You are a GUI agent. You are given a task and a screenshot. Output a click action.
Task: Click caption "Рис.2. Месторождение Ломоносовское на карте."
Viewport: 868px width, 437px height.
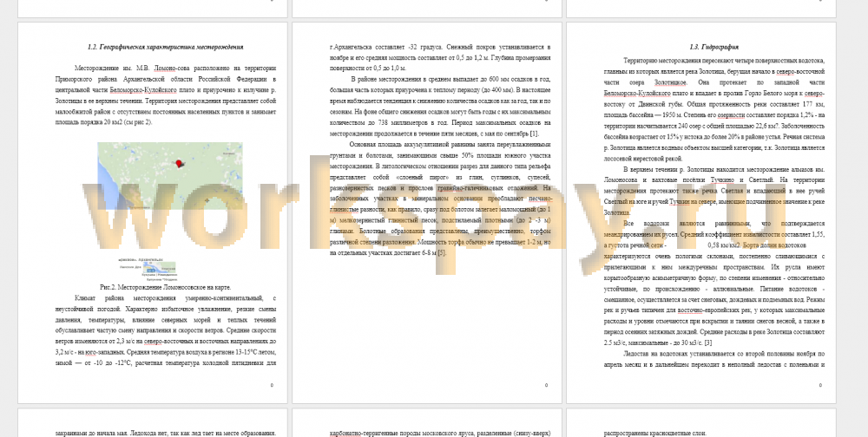click(x=166, y=288)
